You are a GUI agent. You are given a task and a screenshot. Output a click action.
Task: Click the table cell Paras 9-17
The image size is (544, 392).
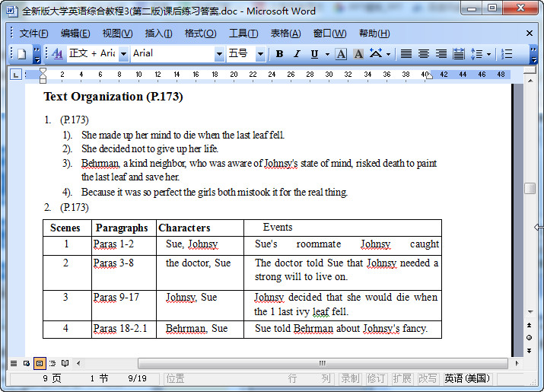click(x=124, y=305)
